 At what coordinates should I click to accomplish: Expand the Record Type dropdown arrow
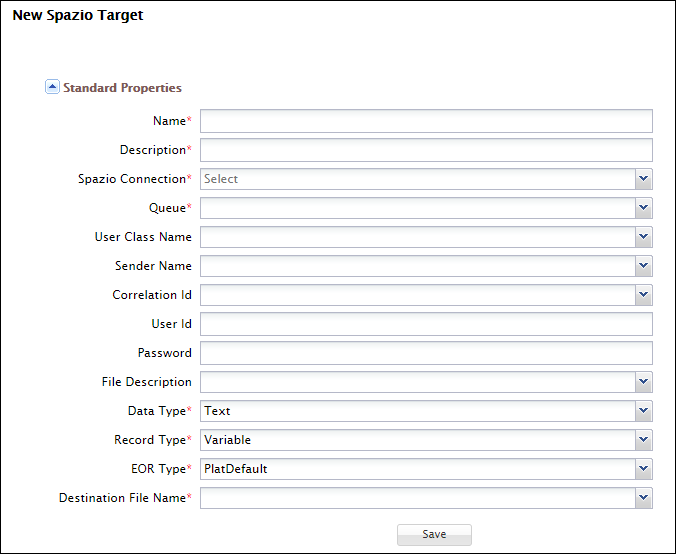pos(643,440)
